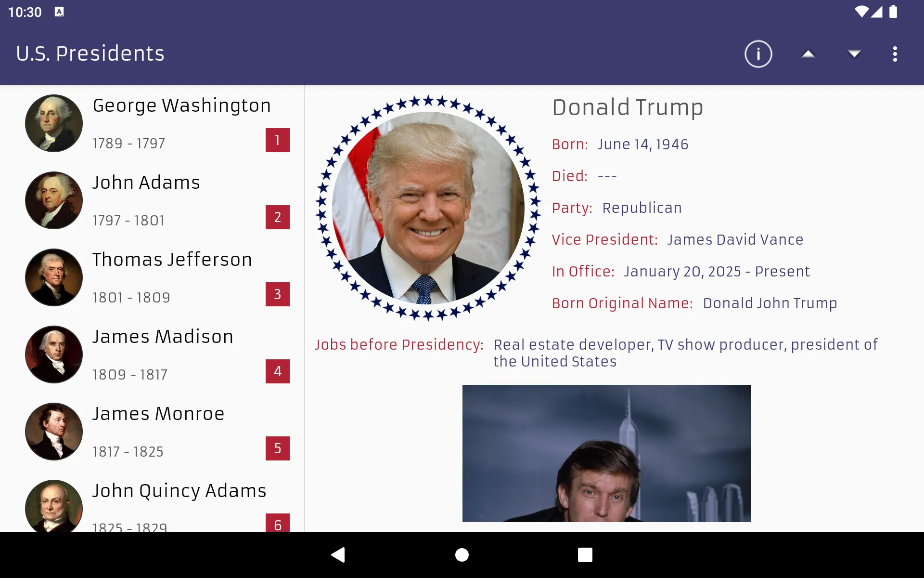The width and height of the screenshot is (924, 578).
Task: Open the three-dot overflow menu icon
Action: (x=896, y=53)
